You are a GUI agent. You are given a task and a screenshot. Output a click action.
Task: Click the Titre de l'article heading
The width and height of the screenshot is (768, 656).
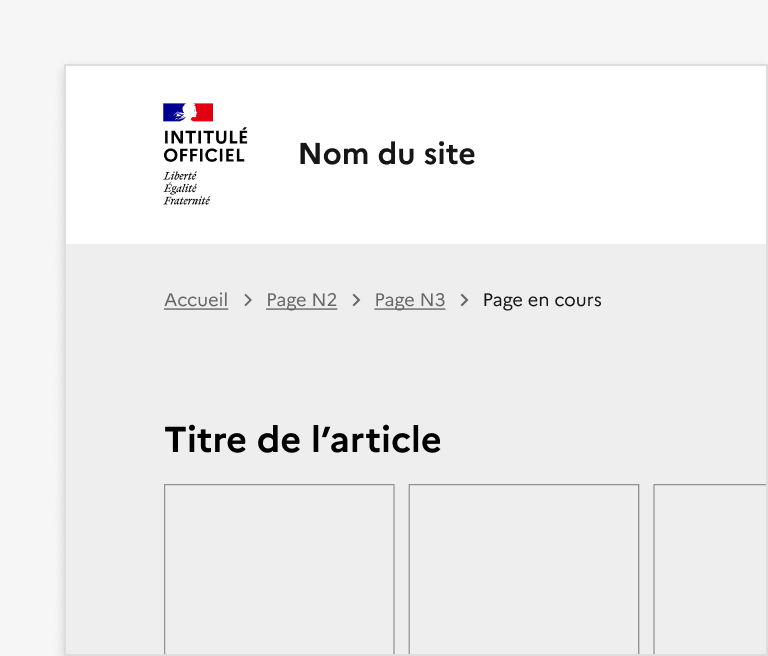(x=302, y=440)
